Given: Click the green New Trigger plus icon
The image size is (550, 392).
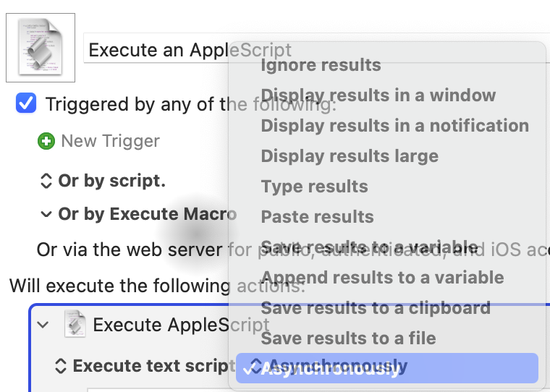Looking at the screenshot, I should pos(46,141).
